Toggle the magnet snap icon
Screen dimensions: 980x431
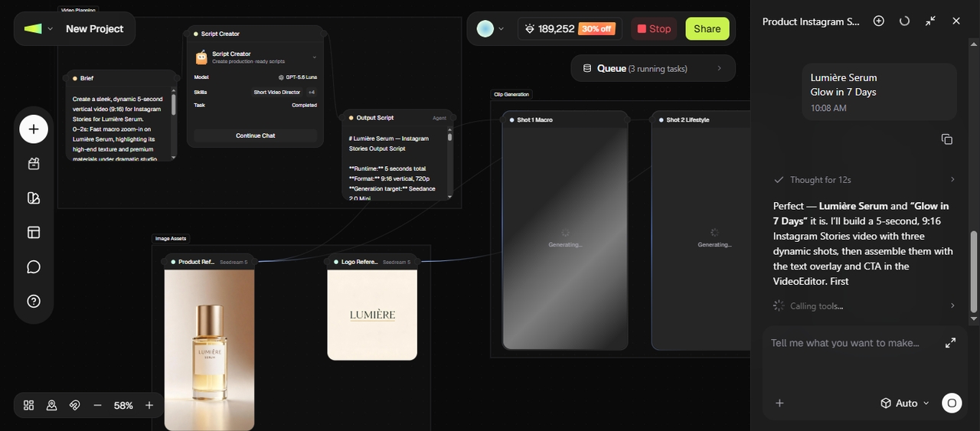(75, 406)
